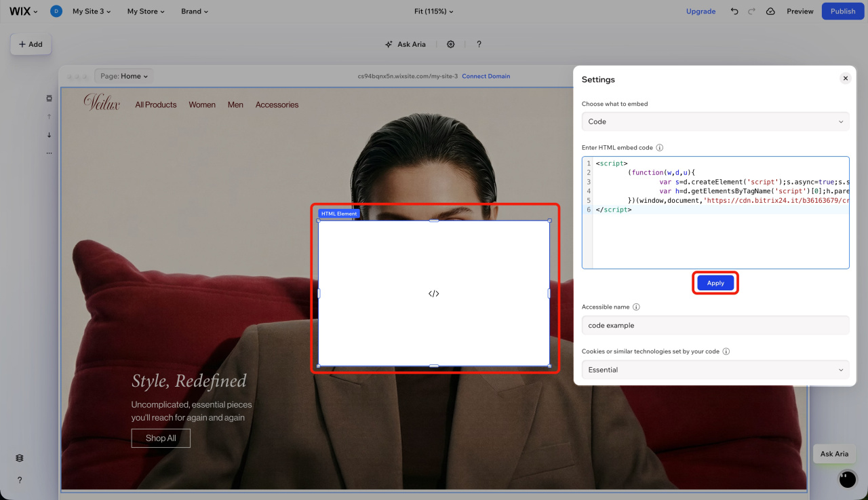The height and width of the screenshot is (500, 868).
Task: Open the Layers icon in left sidebar
Action: pos(20,458)
